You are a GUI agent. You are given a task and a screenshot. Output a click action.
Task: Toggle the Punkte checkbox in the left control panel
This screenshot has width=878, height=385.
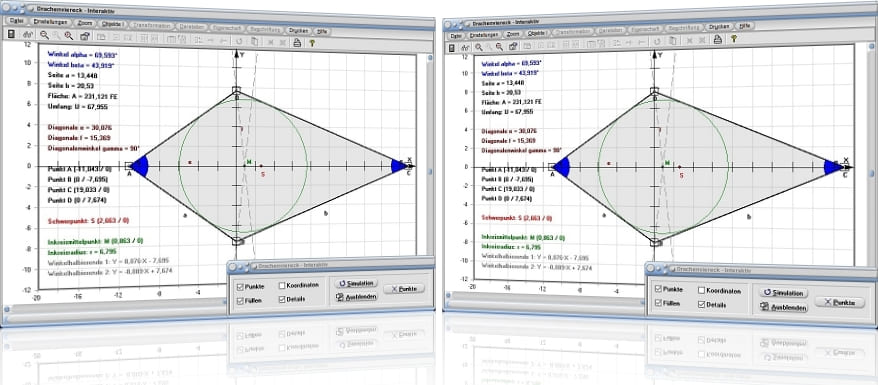tap(241, 287)
